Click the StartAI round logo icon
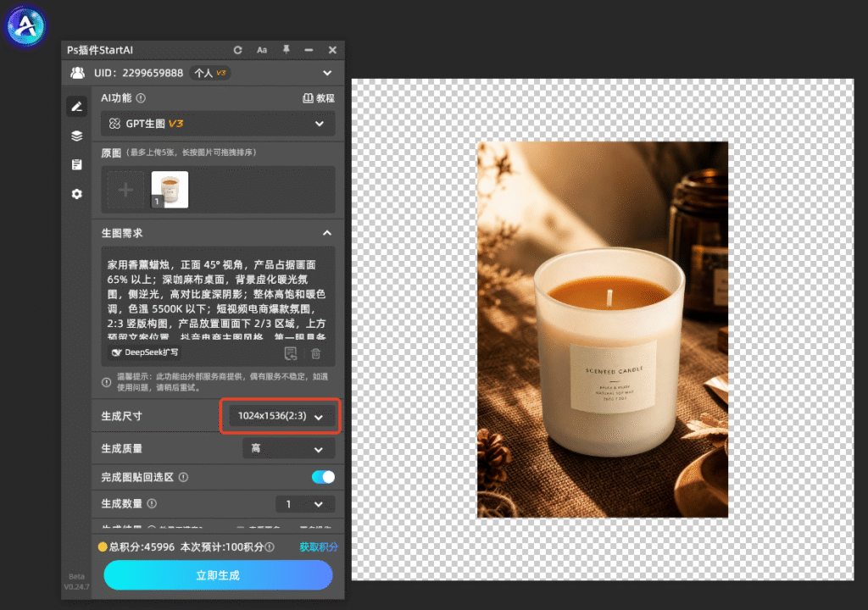Image resolution: width=868 pixels, height=610 pixels. pyautogui.click(x=25, y=25)
